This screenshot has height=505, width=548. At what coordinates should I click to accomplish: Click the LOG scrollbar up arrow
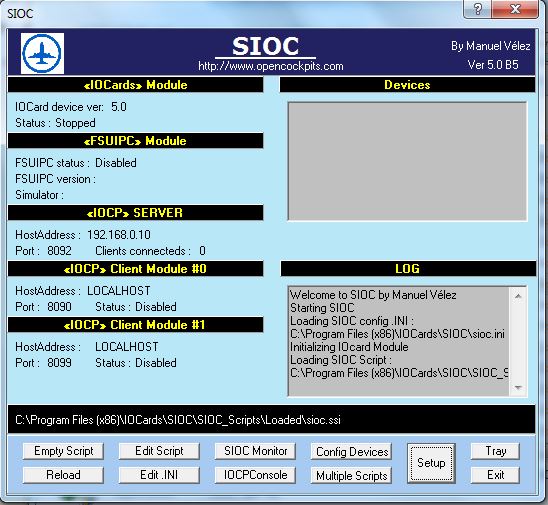coord(518,296)
